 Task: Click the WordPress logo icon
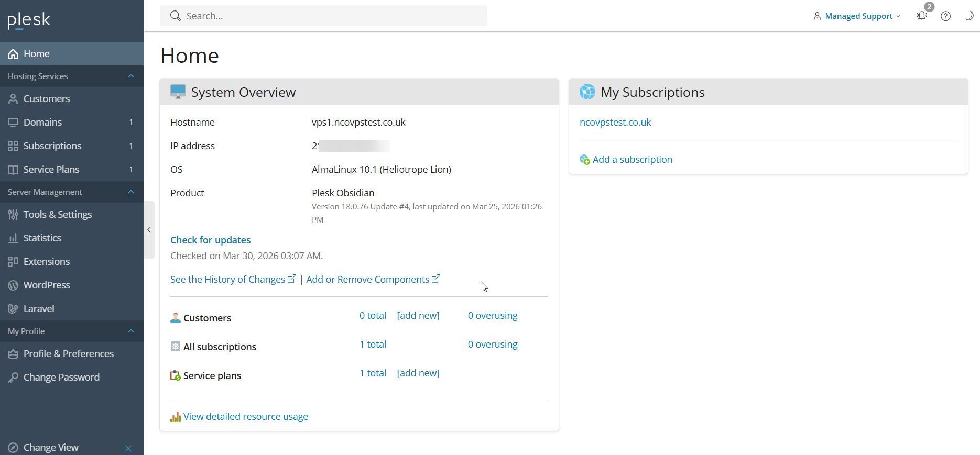click(x=13, y=285)
